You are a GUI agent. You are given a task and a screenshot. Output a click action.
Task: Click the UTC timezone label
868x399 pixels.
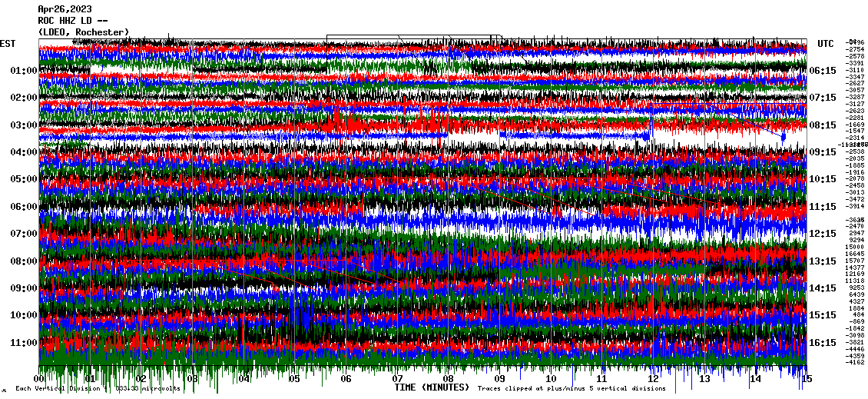tap(826, 43)
